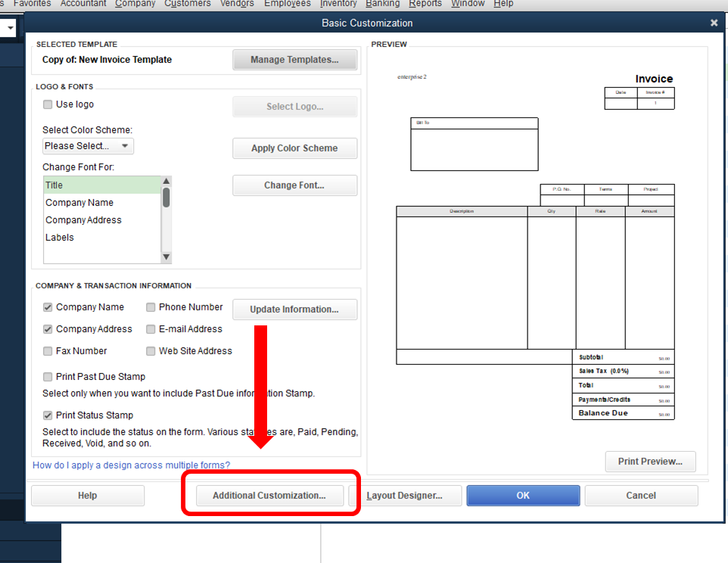Screen dimensions: 728x563
Task: Uncheck the Company Address checkbox
Action: tap(48, 328)
